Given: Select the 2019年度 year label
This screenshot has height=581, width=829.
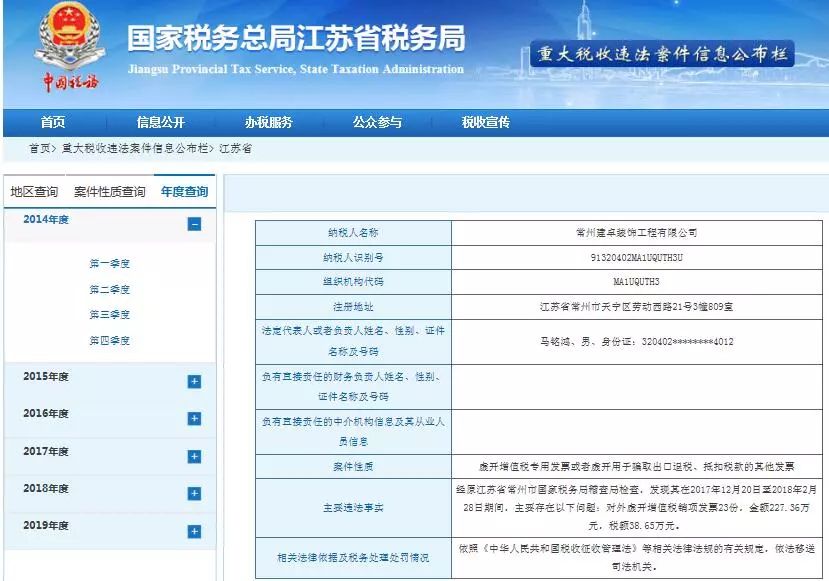Looking at the screenshot, I should click(46, 525).
